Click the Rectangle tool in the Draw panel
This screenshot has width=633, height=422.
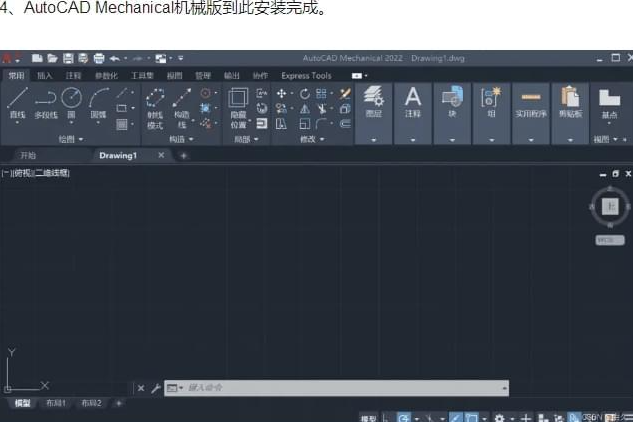(x=122, y=108)
